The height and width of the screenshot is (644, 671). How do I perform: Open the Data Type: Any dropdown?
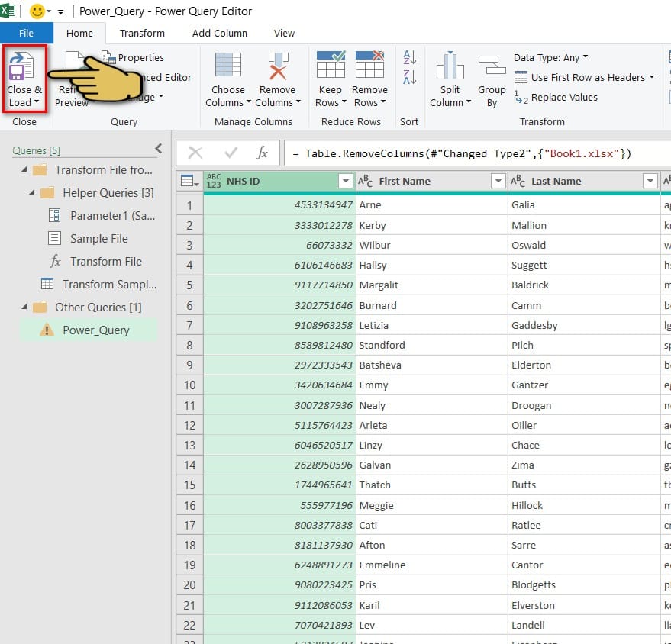[x=550, y=57]
